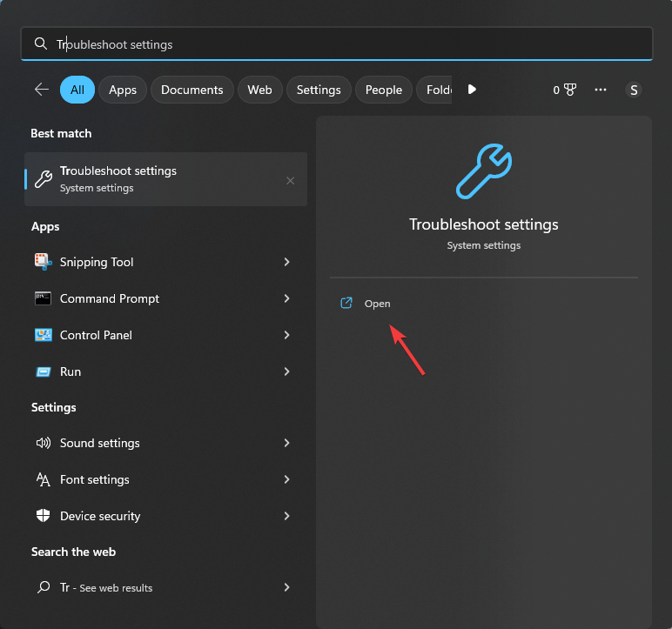672x629 pixels.
Task: Open Troubleshoot settings from preview pane
Action: click(x=377, y=304)
